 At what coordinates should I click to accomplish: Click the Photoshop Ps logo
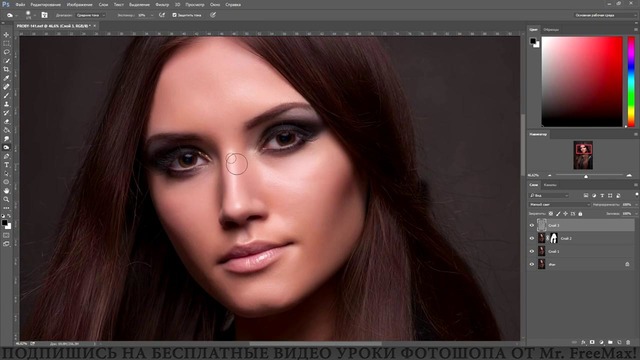[x=6, y=4]
